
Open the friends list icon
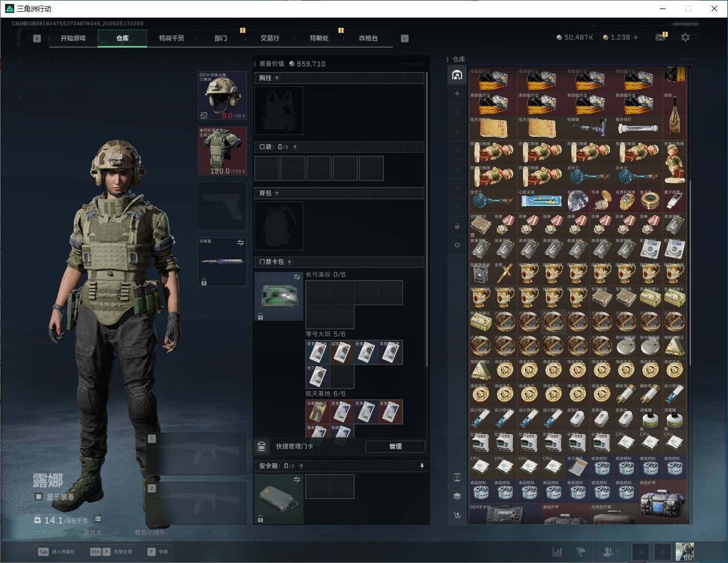pos(610,552)
